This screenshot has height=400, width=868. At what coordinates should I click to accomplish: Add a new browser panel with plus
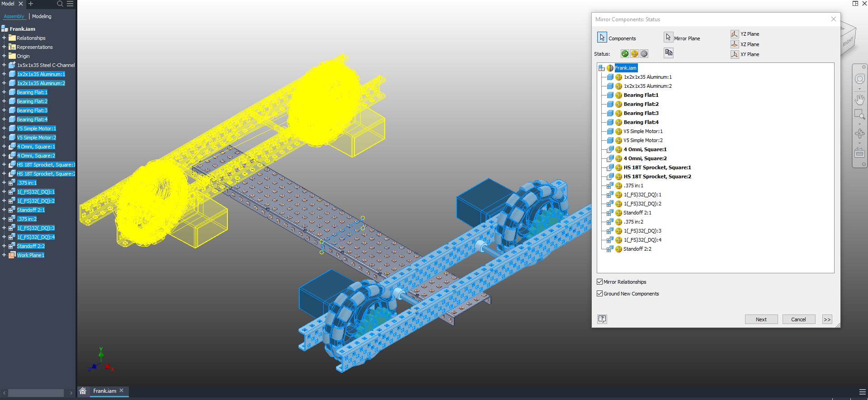coord(31,4)
